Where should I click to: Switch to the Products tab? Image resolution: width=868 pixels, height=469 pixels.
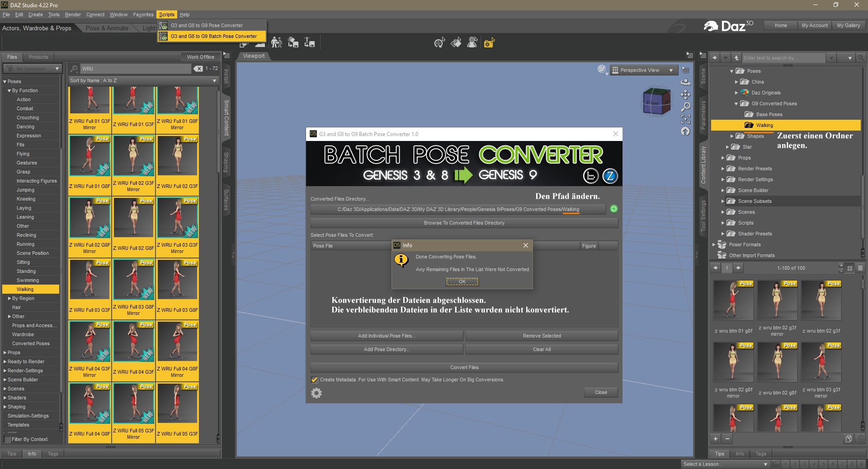click(38, 57)
